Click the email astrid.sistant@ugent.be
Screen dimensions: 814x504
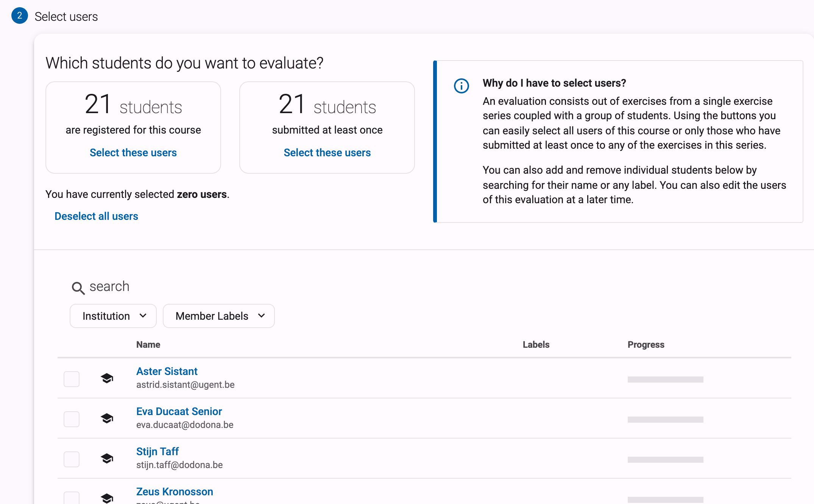tap(186, 385)
